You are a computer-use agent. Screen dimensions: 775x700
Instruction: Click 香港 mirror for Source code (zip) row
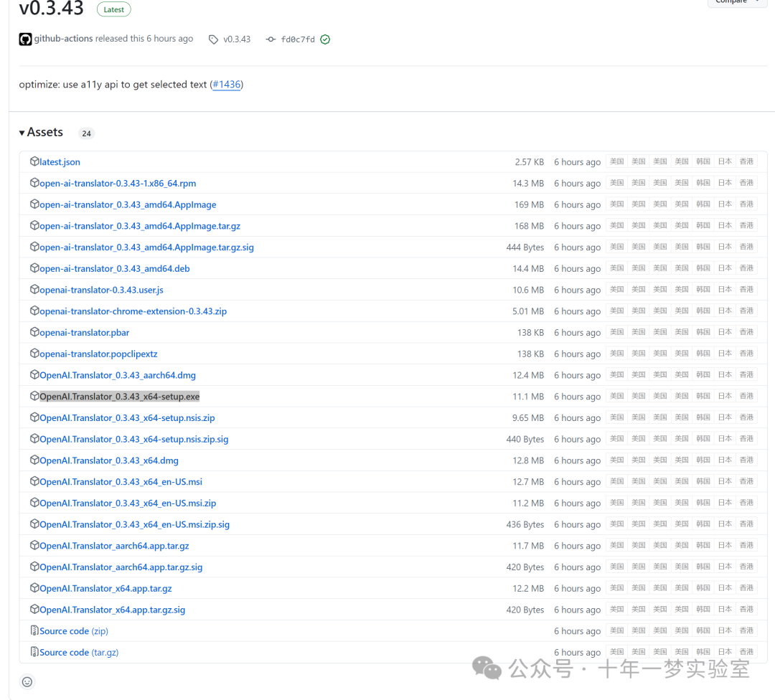pos(746,630)
